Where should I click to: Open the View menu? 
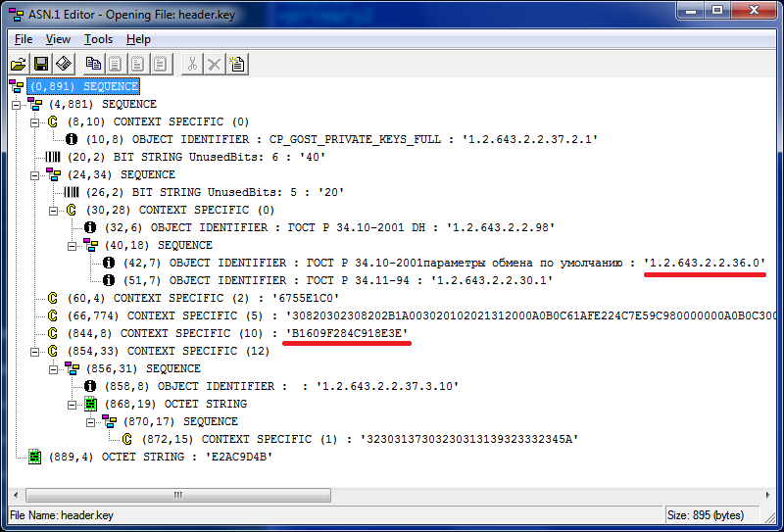click(58, 39)
